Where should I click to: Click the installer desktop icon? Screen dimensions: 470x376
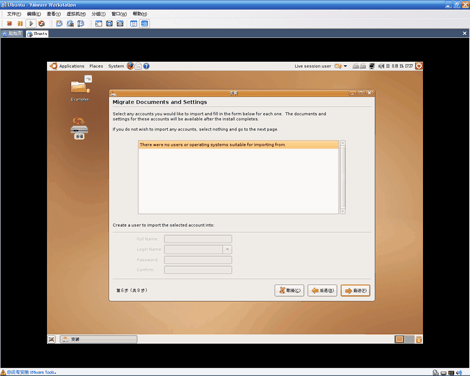tap(79, 128)
